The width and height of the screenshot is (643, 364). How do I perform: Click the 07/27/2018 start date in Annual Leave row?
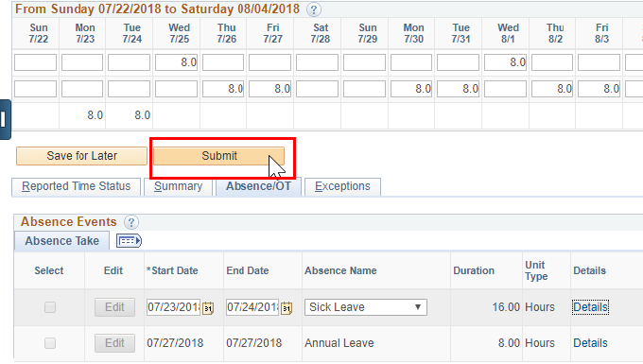[x=175, y=342]
